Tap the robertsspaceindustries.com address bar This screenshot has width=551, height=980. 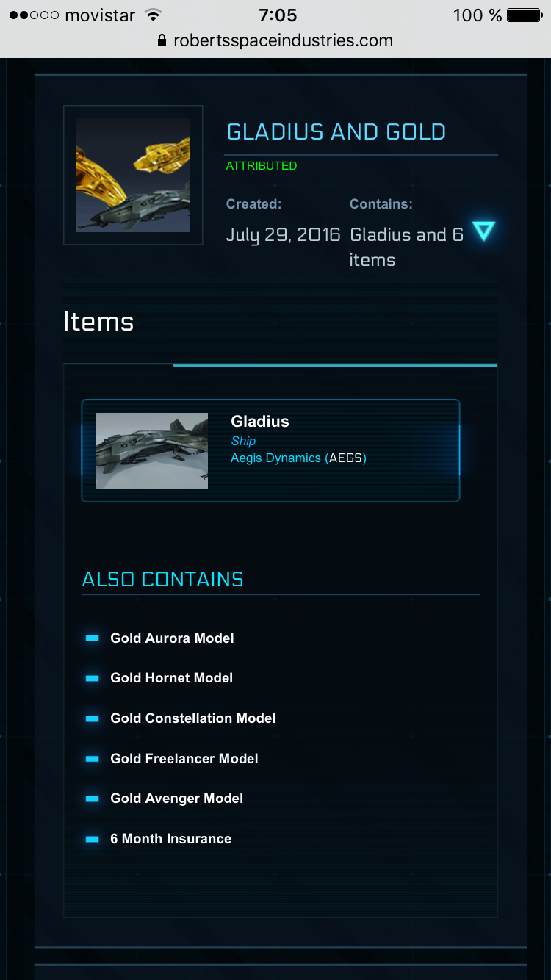click(283, 41)
